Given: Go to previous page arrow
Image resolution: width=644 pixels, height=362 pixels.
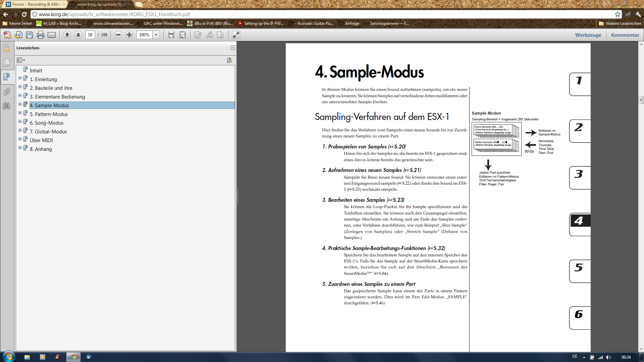Looking at the screenshot, I should tap(67, 35).
